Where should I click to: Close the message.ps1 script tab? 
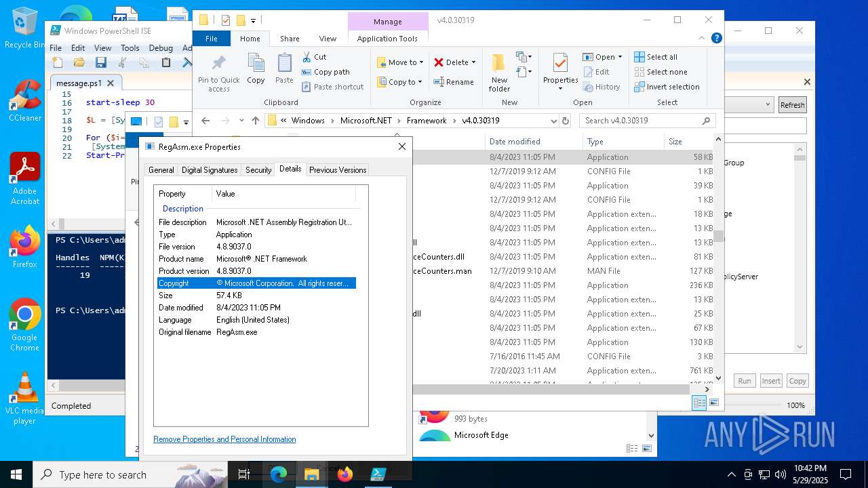click(x=111, y=83)
